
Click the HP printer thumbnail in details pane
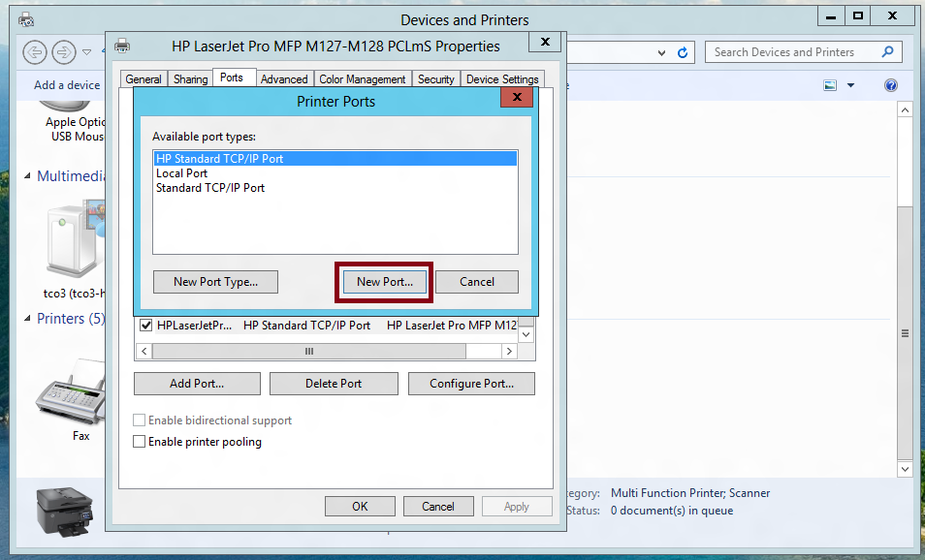(64, 512)
